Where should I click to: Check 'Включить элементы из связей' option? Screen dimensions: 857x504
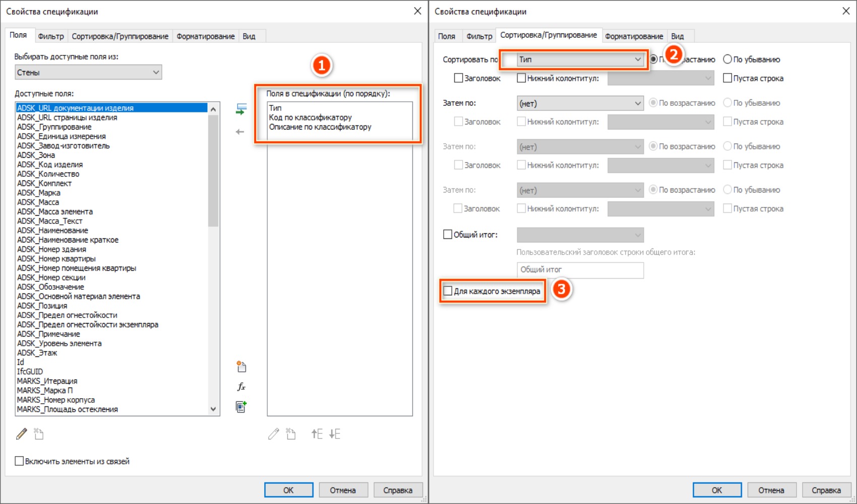[x=20, y=461]
